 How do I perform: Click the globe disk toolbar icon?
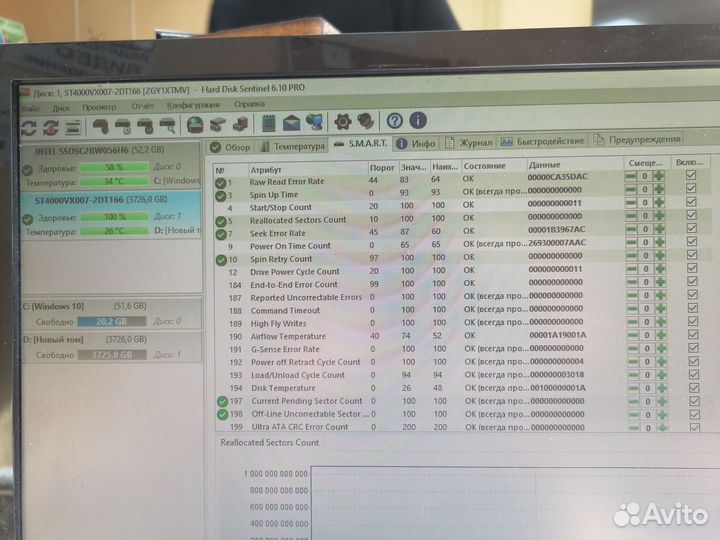[x=195, y=124]
